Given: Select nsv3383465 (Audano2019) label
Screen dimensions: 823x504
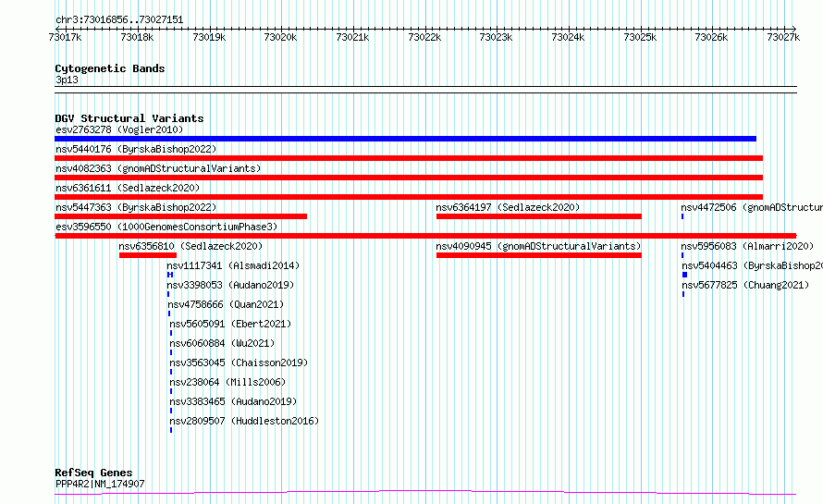Looking at the screenshot, I should pos(233,401).
